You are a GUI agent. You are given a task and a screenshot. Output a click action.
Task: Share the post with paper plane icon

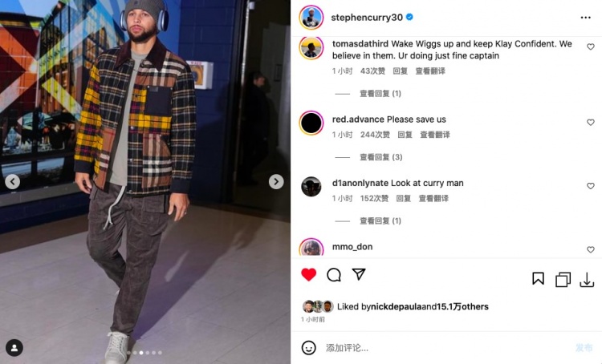(x=359, y=274)
